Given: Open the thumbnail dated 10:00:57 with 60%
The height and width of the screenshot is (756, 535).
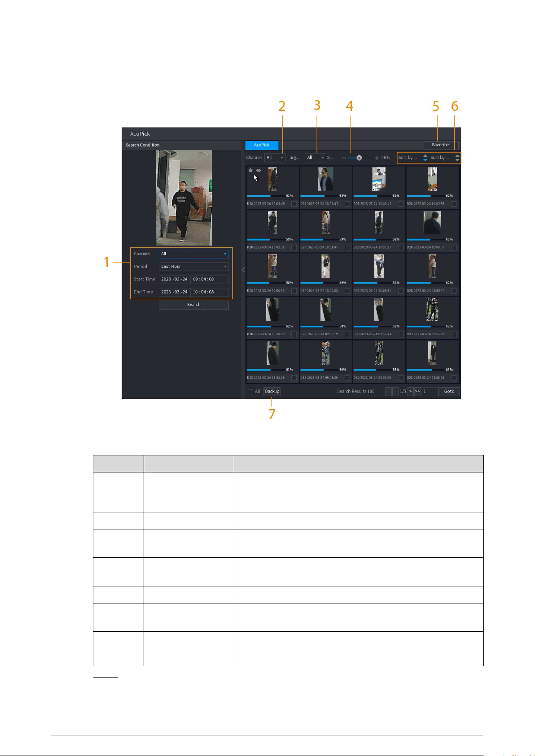Looking at the screenshot, I should (432, 223).
